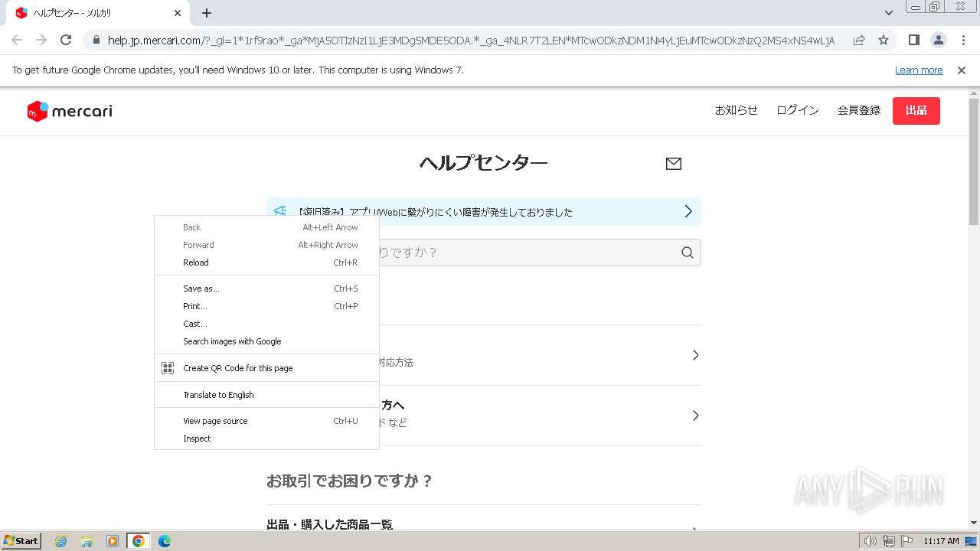Click the taskbar clock 11:17 AM

941,541
